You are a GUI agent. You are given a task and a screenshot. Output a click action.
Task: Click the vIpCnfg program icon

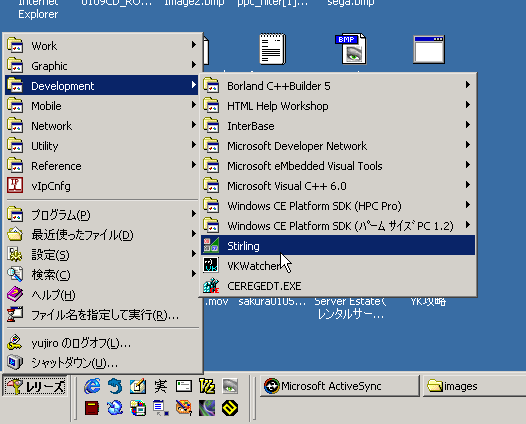click(x=15, y=185)
